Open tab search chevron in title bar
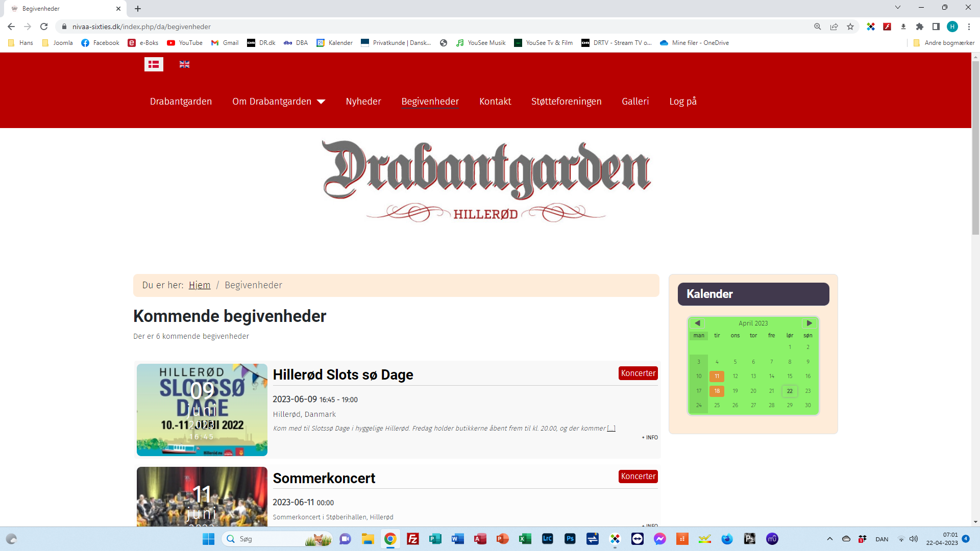Viewport: 980px width, 551px height. (x=898, y=7)
